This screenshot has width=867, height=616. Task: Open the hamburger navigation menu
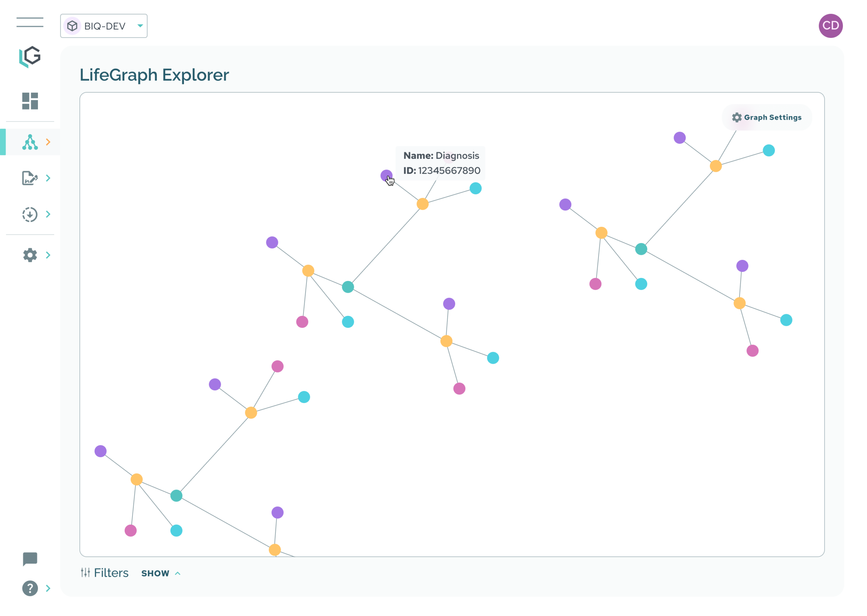coord(29,22)
